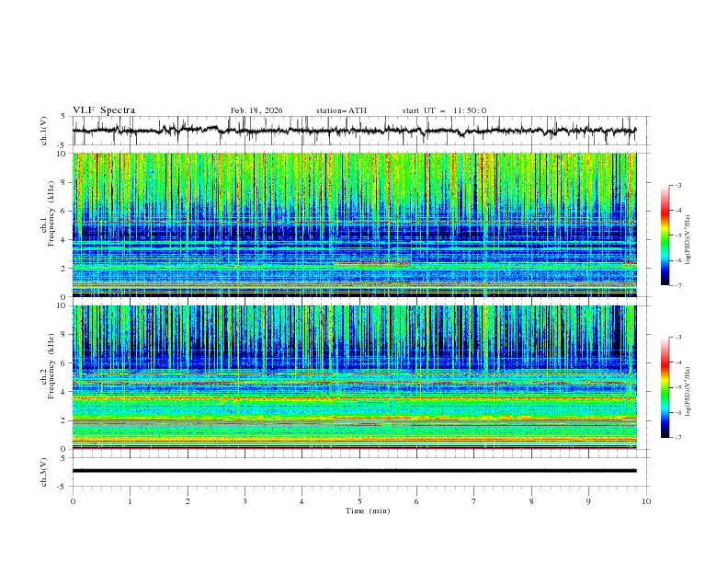
Task: Click the "ch.3(V)" axis label
Action: pos(44,472)
